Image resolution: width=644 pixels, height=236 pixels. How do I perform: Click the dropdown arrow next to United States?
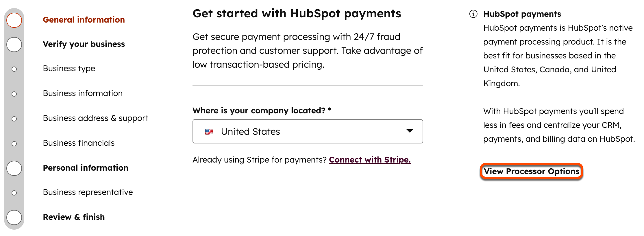[410, 131]
